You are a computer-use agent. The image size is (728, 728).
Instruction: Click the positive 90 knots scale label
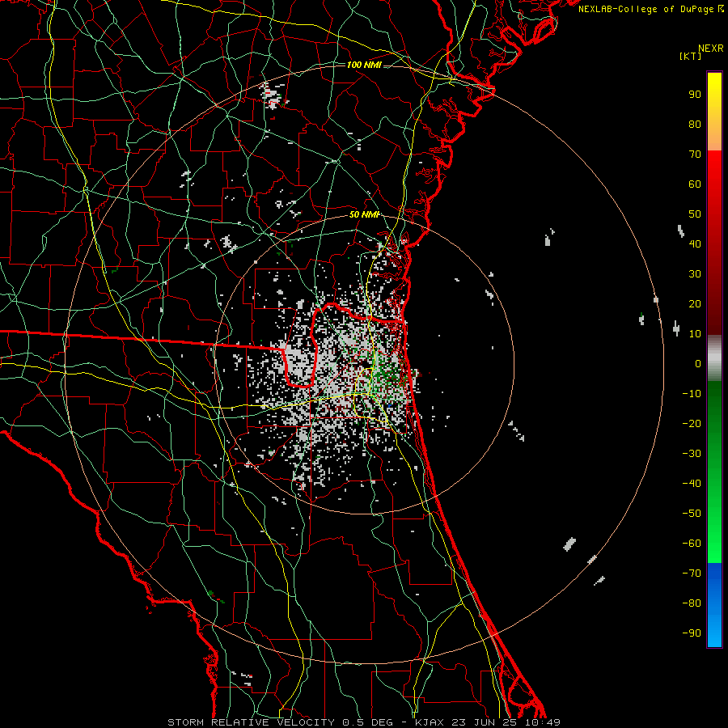695,95
